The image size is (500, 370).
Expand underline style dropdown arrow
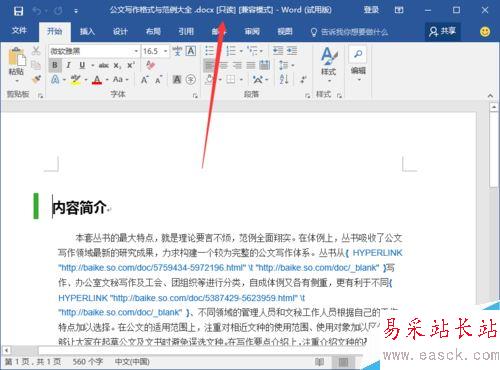[92, 66]
